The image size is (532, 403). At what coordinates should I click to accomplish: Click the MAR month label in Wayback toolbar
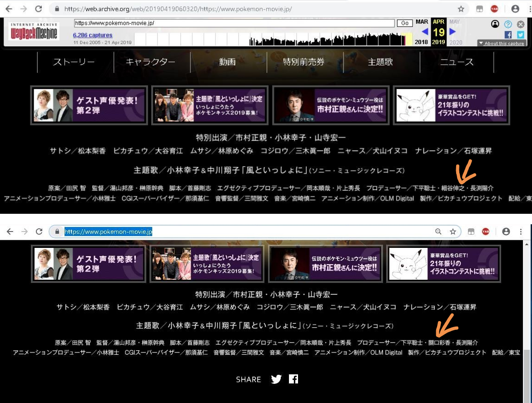click(x=422, y=22)
